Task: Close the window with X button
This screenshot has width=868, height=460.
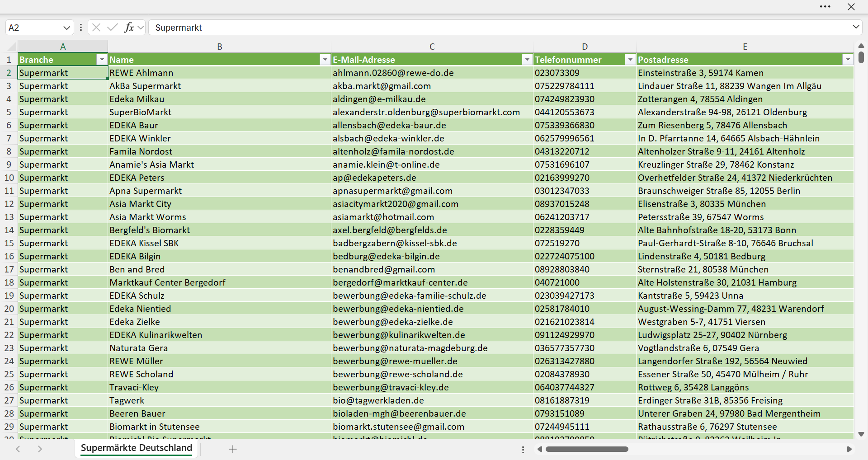Action: coord(851,7)
